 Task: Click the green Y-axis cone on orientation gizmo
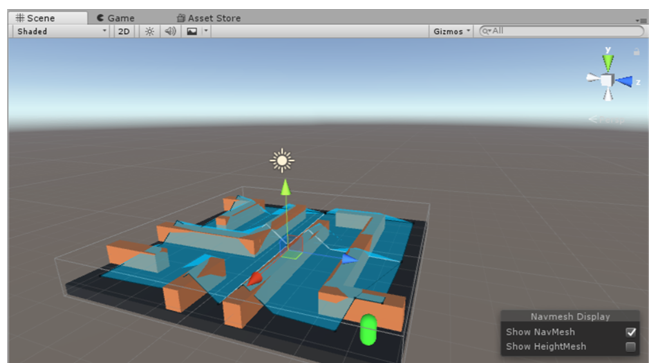[608, 62]
